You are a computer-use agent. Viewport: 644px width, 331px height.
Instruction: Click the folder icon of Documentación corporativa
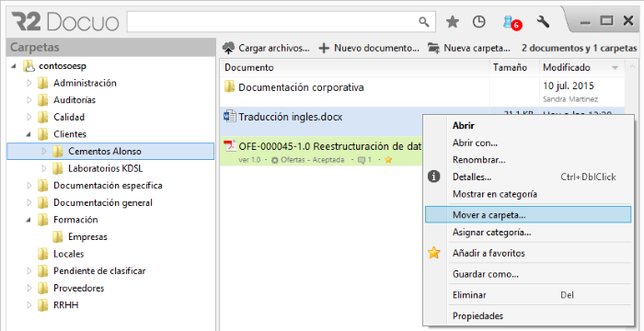229,87
